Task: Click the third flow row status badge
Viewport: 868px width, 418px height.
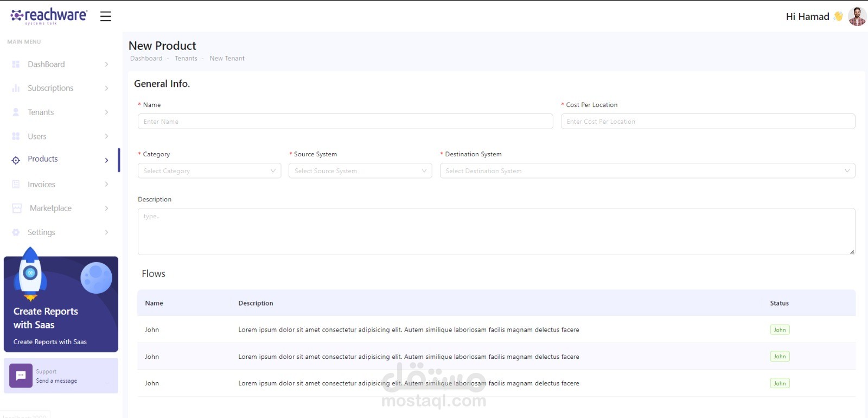Action: (780, 383)
